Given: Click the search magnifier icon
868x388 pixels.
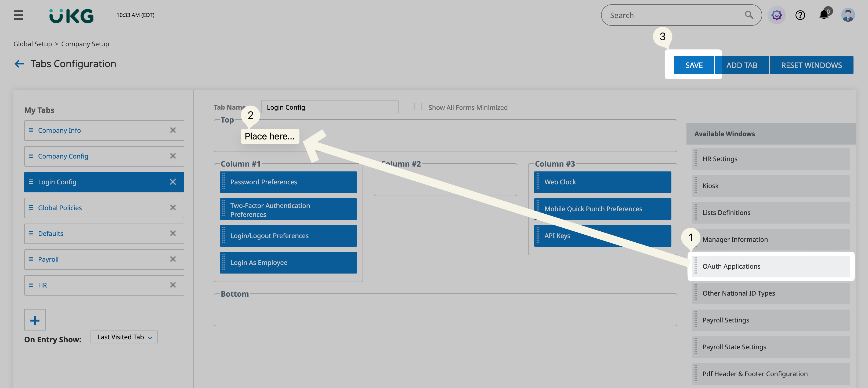Looking at the screenshot, I should (x=748, y=15).
